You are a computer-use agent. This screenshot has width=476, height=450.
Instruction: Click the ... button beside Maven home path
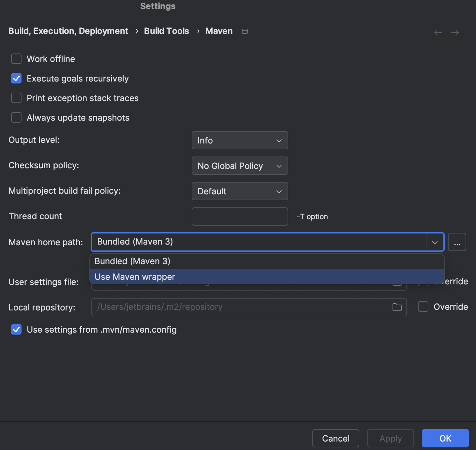point(457,242)
